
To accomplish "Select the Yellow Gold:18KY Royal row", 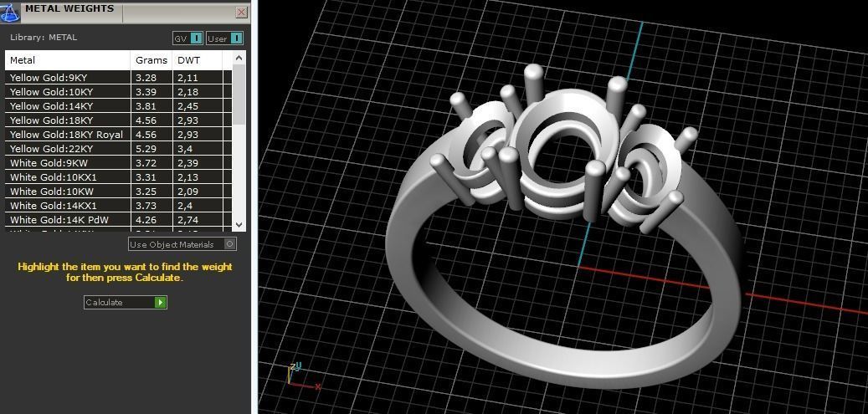I will pos(118,135).
